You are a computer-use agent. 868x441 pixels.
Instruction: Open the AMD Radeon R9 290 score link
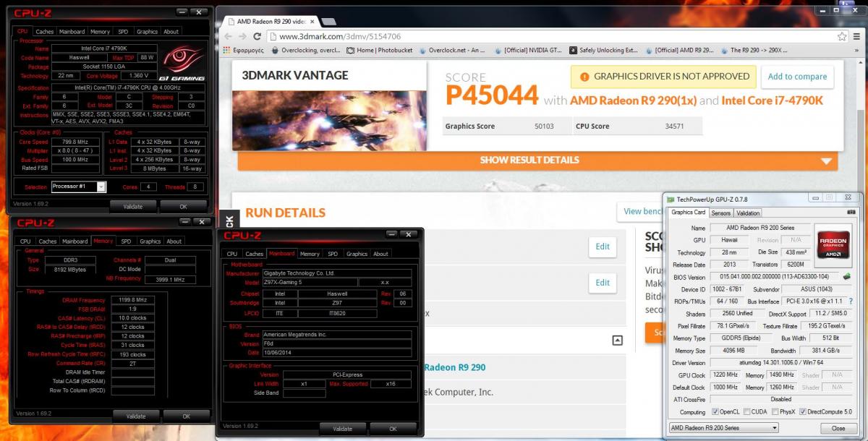[x=632, y=100]
